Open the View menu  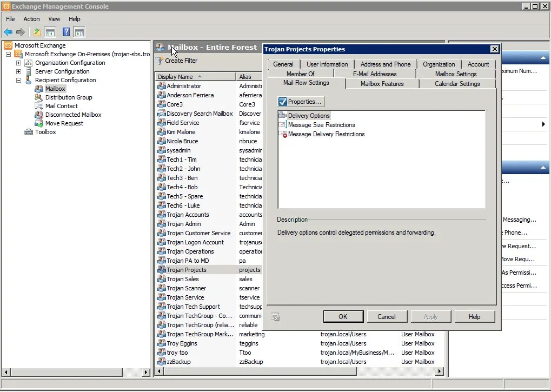pos(54,19)
